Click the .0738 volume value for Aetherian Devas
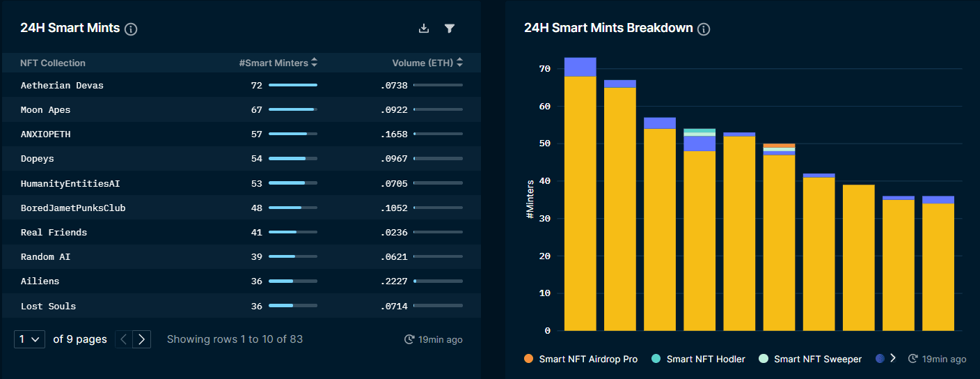Screen dimensions: 980x379 (x=394, y=85)
